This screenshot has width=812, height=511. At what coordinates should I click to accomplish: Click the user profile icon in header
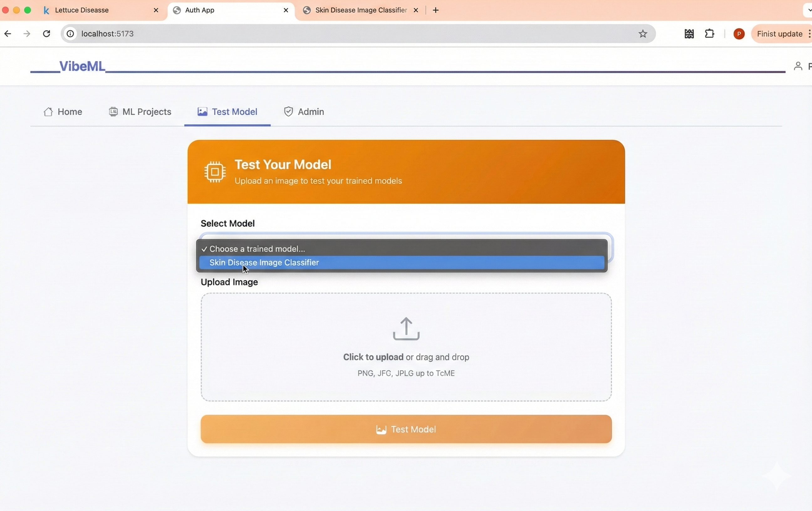tap(798, 66)
